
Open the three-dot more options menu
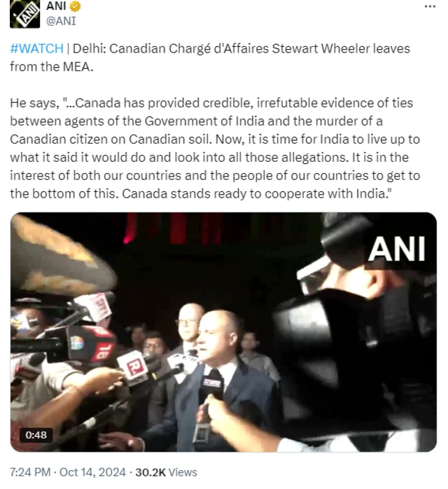[430, 6]
